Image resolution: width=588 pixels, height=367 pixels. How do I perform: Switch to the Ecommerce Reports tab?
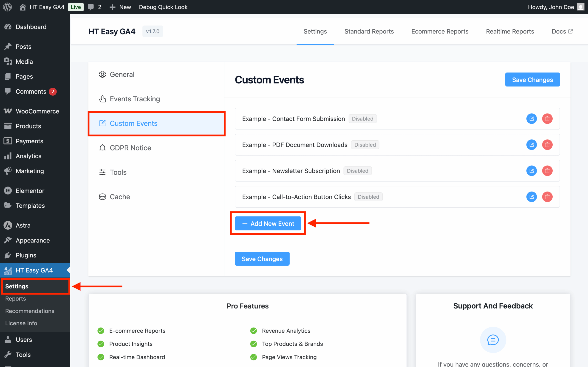click(x=440, y=31)
